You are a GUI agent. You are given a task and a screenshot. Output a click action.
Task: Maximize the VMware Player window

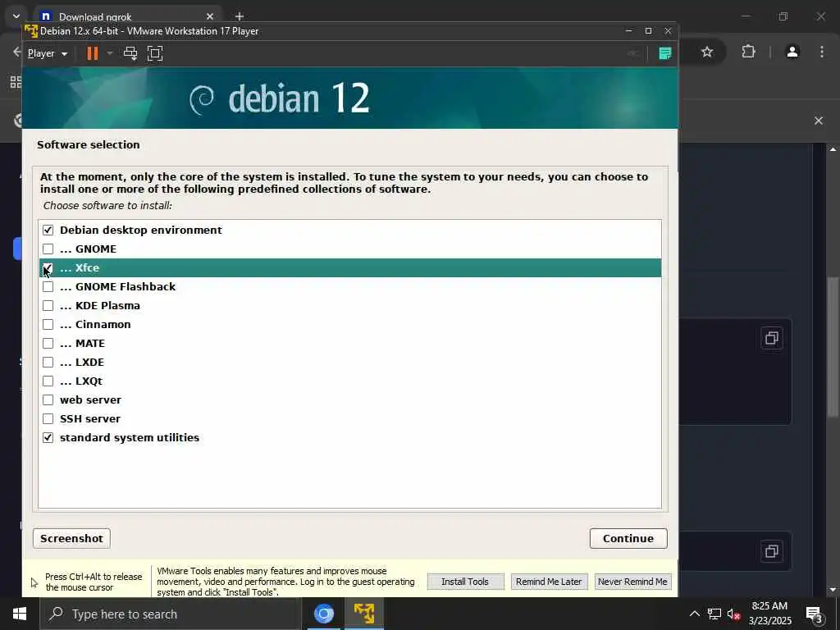click(x=648, y=31)
